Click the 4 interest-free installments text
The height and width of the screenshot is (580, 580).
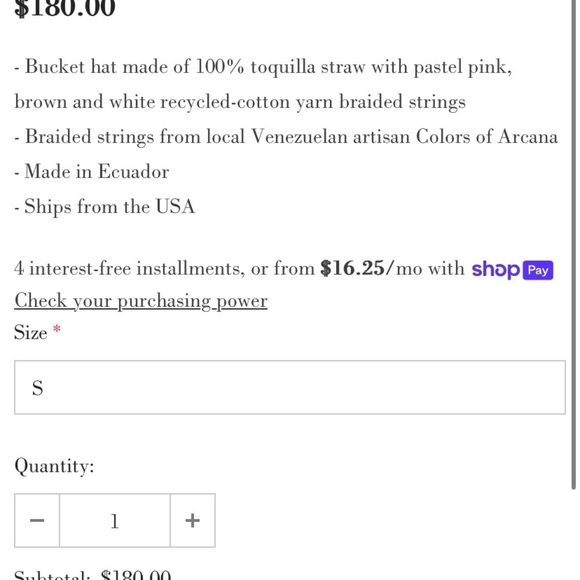pos(129,268)
